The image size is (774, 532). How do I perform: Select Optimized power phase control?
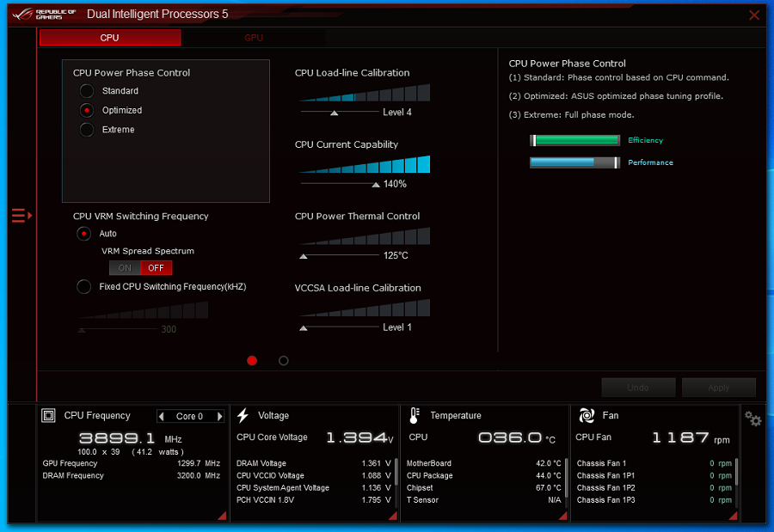click(87, 110)
